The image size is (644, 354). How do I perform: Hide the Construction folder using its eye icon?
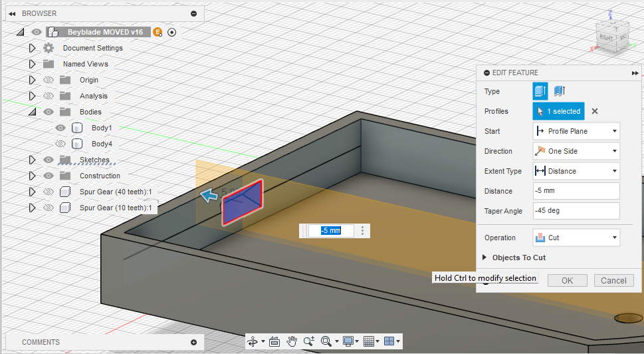click(x=49, y=176)
